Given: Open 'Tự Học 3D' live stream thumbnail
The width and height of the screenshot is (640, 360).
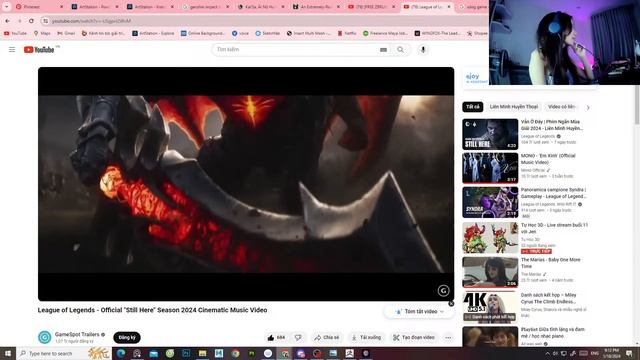Looking at the screenshot, I should (x=490, y=238).
